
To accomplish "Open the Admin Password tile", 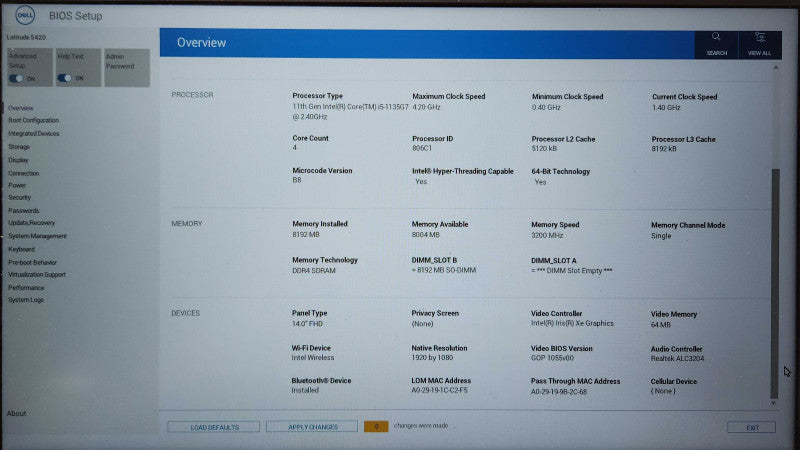I will pyautogui.click(x=127, y=67).
